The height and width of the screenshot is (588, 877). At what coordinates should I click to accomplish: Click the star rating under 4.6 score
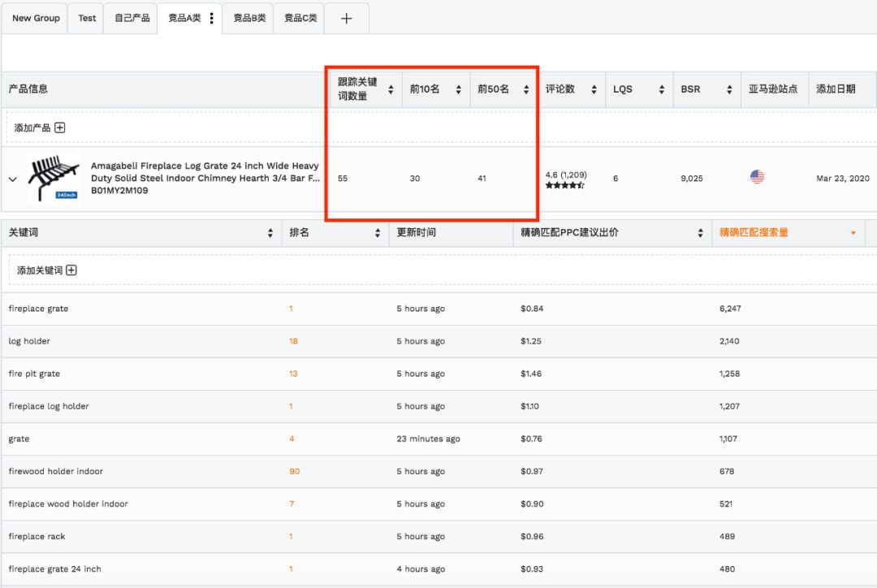click(x=564, y=186)
